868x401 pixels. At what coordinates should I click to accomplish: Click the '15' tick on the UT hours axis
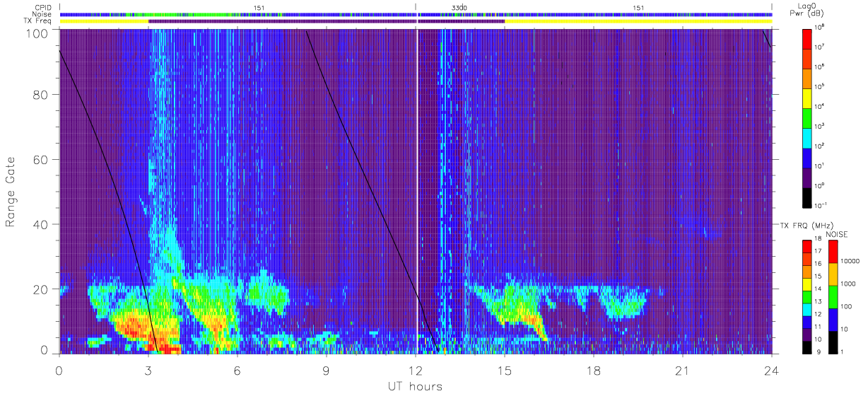point(504,371)
